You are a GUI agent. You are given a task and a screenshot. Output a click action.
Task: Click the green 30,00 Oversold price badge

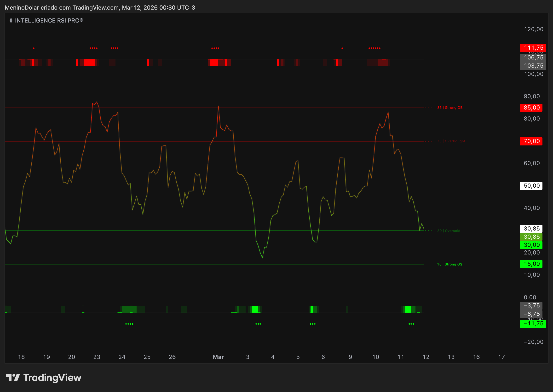(x=531, y=245)
